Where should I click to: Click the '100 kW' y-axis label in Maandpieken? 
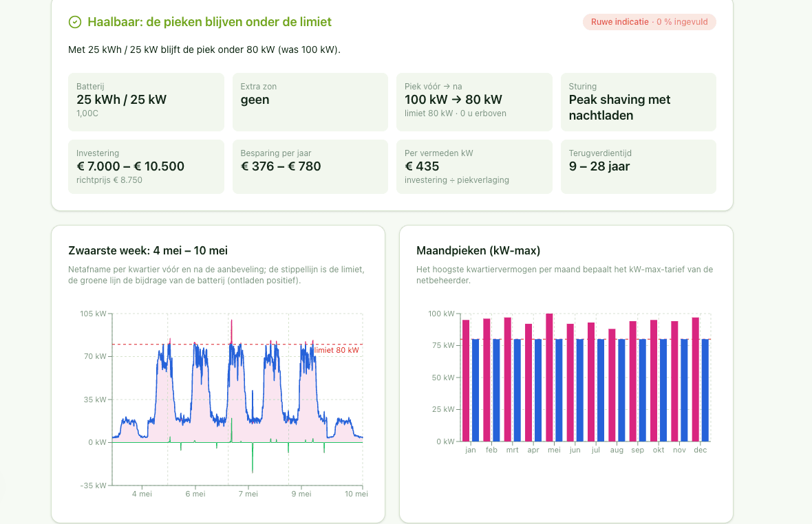pyautogui.click(x=441, y=314)
